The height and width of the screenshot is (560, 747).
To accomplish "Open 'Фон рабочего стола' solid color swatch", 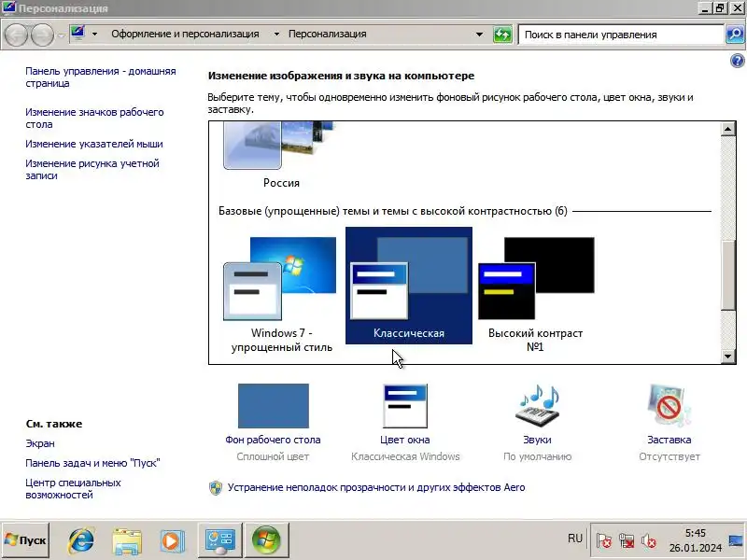I will tap(273, 406).
